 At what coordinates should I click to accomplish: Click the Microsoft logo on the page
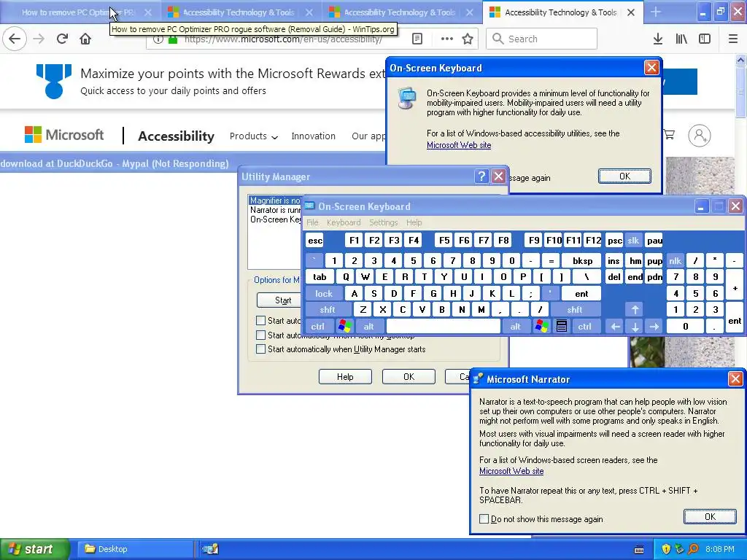pyautogui.click(x=64, y=135)
